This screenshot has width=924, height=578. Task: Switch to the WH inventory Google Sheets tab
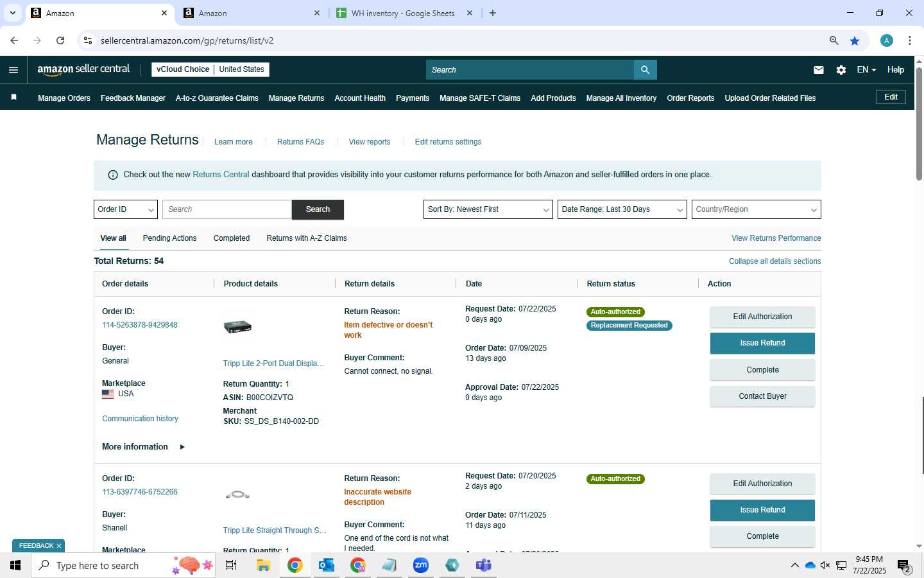click(403, 13)
